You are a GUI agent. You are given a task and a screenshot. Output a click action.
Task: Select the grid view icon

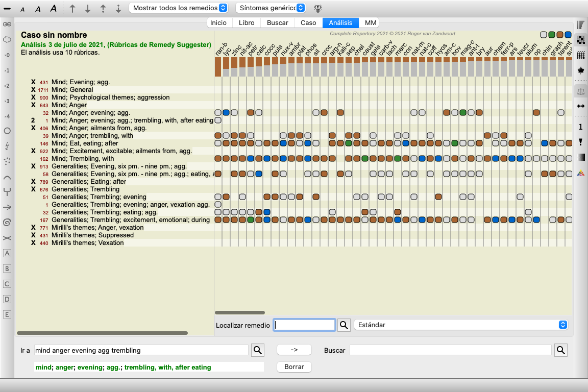pyautogui.click(x=580, y=55)
